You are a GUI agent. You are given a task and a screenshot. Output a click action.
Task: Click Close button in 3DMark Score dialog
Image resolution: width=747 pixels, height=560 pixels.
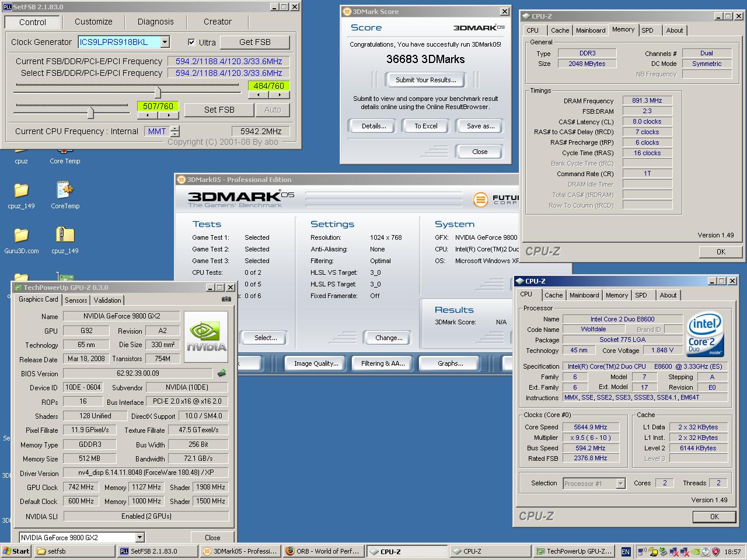tap(480, 152)
